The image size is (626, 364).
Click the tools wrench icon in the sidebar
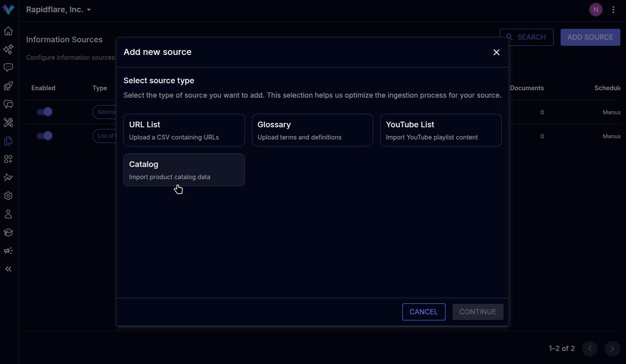tap(8, 122)
